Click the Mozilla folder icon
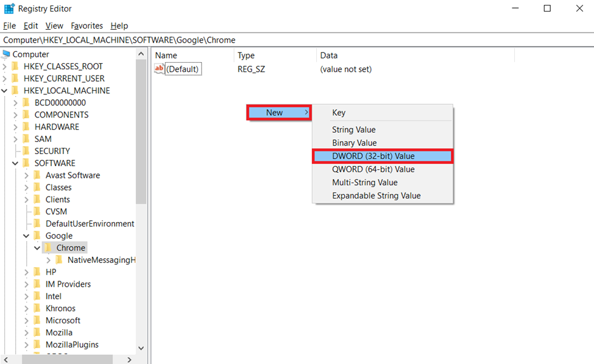The image size is (594, 364). (x=37, y=332)
